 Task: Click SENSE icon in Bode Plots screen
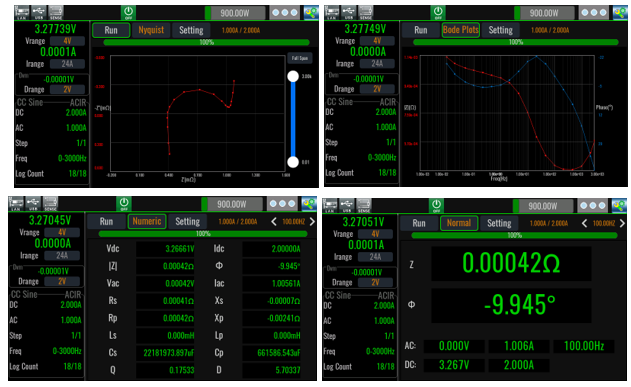365,12
